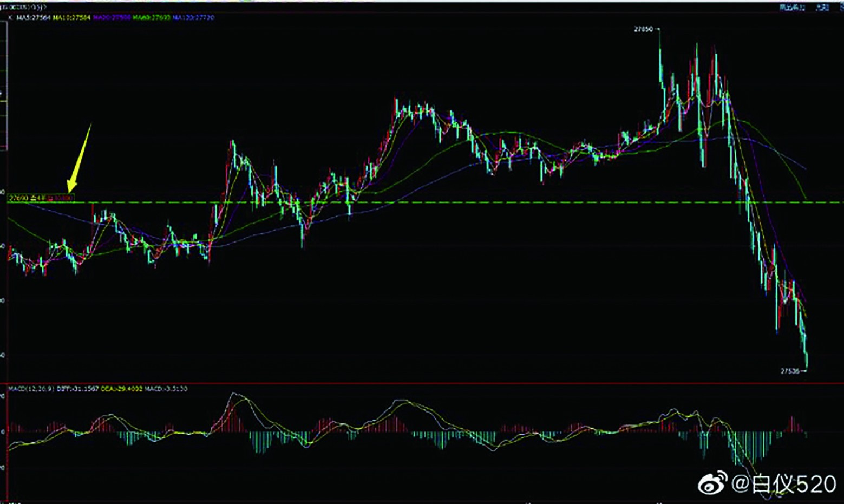This screenshot has height=504, width=844.
Task: Select the yellow MA10 indicator label
Action: click(x=71, y=17)
